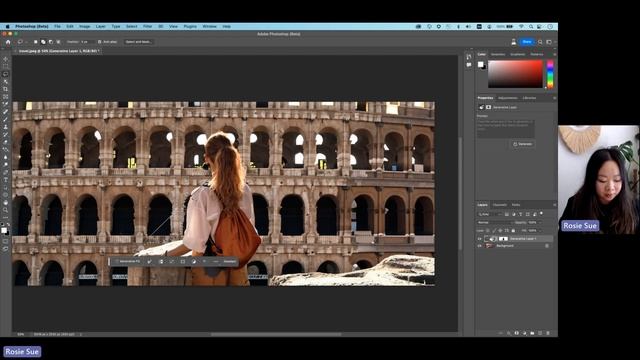Select the Crop tool
Image resolution: width=640 pixels, height=360 pixels.
5,89
